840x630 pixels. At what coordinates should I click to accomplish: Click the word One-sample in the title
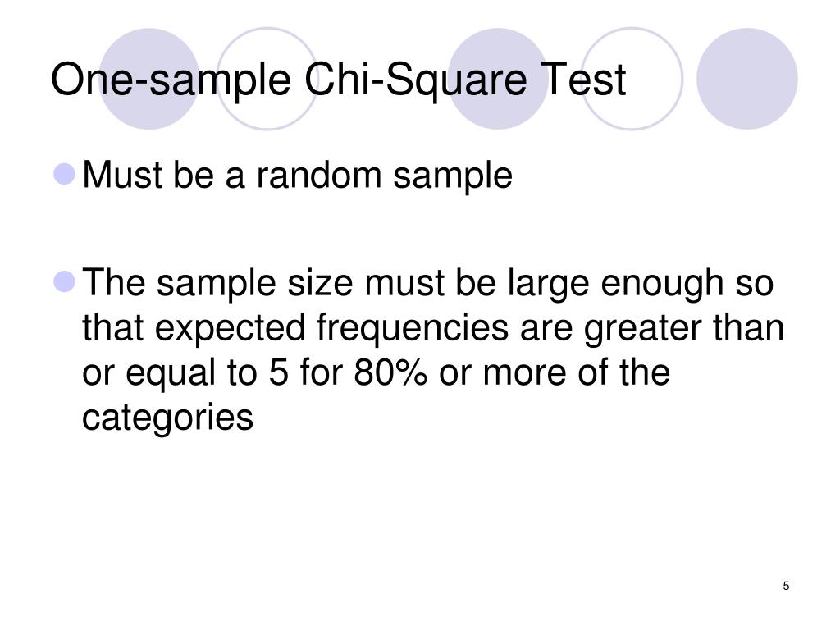pos(171,80)
